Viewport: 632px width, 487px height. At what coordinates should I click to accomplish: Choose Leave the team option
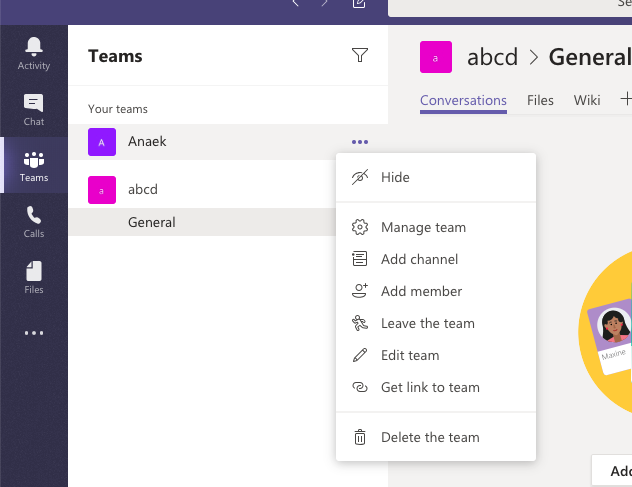[436, 323]
